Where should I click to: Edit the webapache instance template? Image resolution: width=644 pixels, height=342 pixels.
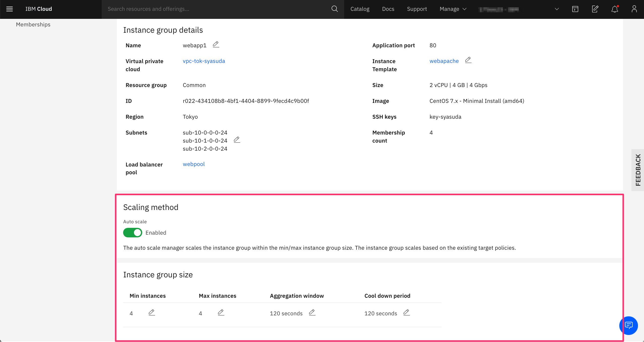click(x=468, y=60)
